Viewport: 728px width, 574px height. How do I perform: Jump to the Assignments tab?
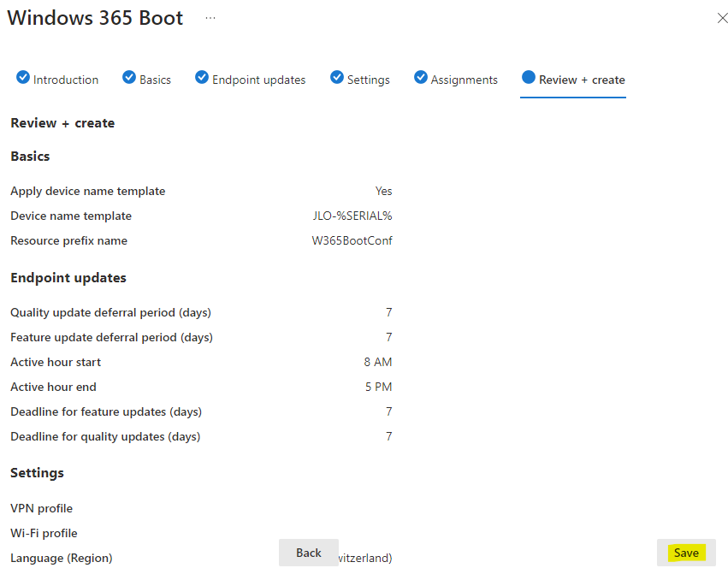[455, 80]
